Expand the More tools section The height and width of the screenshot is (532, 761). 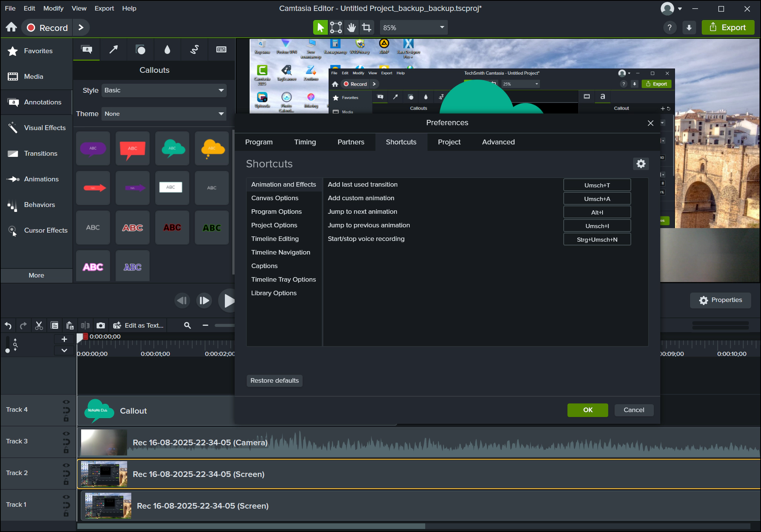(x=36, y=275)
